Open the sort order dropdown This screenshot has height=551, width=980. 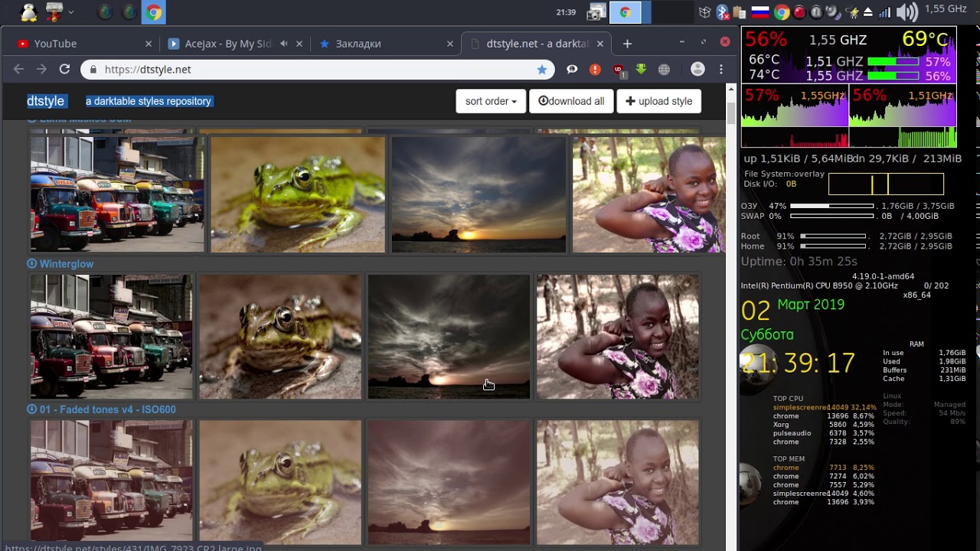(491, 101)
